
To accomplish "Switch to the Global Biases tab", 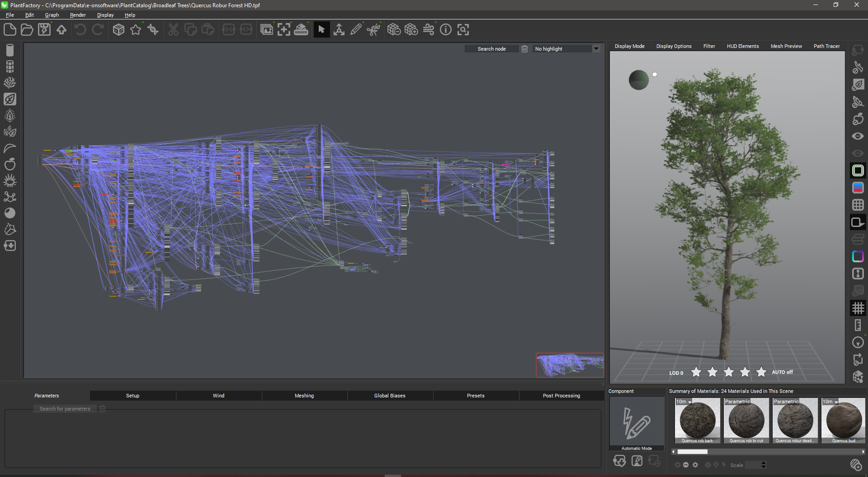I will coord(390,396).
